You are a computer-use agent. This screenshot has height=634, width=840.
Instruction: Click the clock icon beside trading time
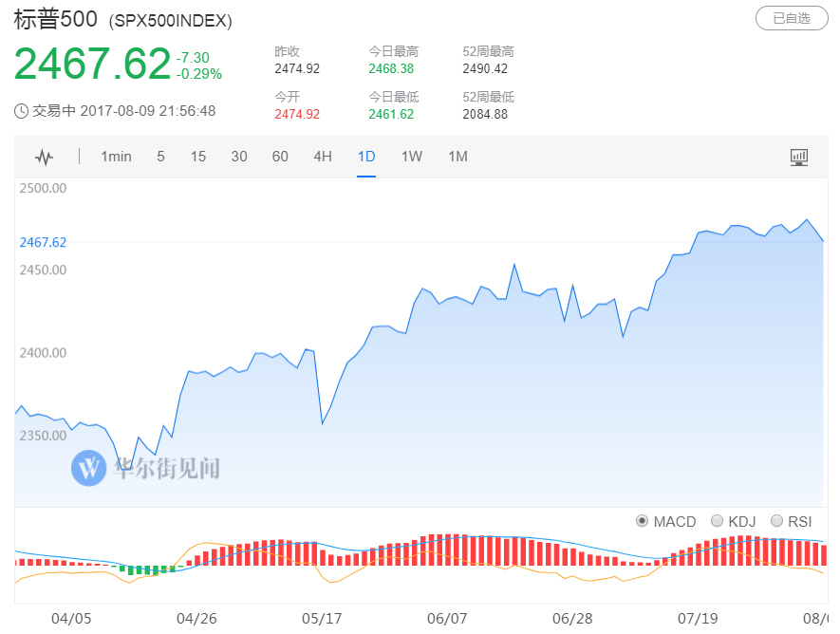[22, 111]
